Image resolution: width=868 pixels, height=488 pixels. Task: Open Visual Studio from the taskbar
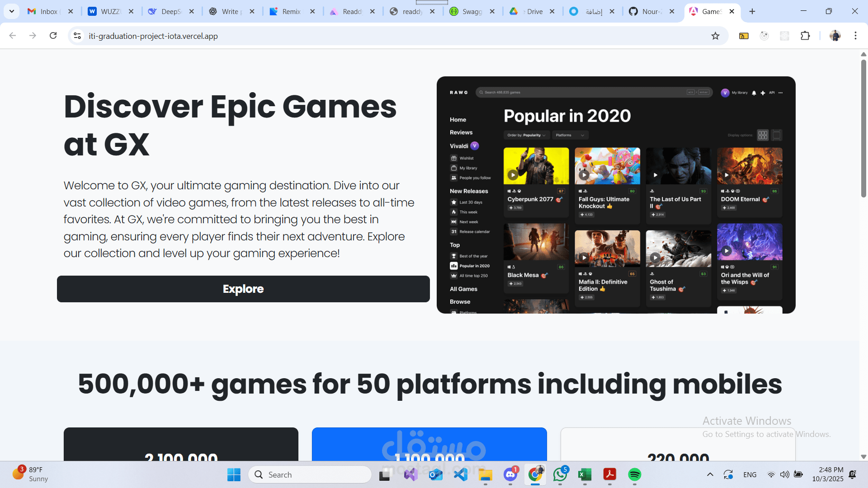click(410, 474)
